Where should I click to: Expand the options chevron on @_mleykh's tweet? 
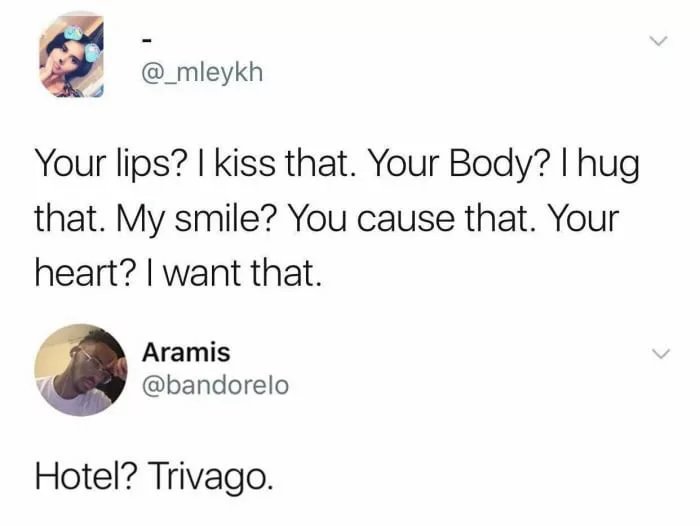(658, 42)
